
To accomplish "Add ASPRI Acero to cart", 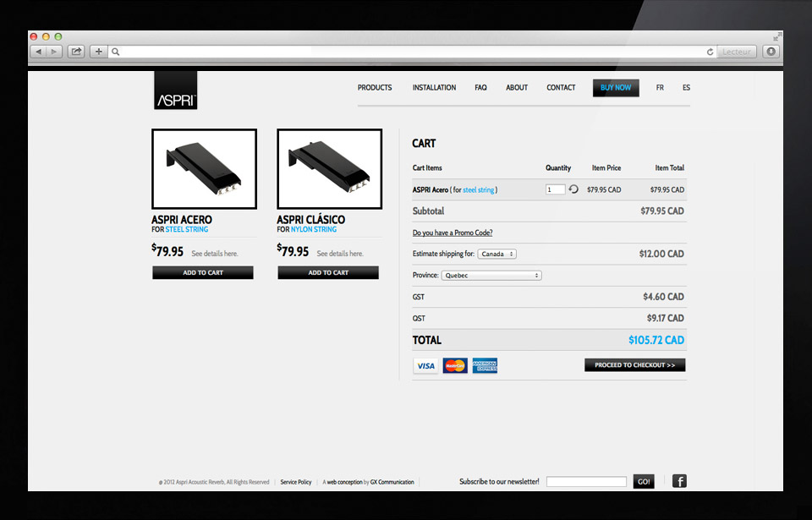I will 203,272.
